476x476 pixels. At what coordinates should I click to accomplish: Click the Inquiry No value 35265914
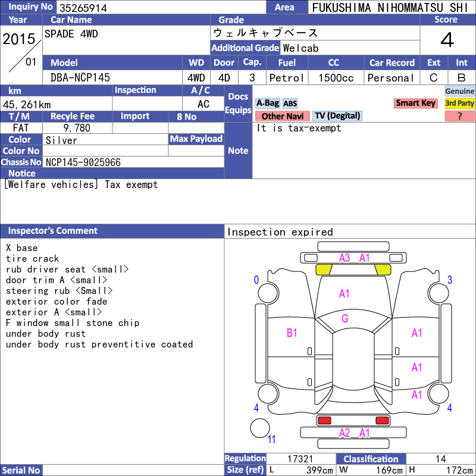point(83,8)
